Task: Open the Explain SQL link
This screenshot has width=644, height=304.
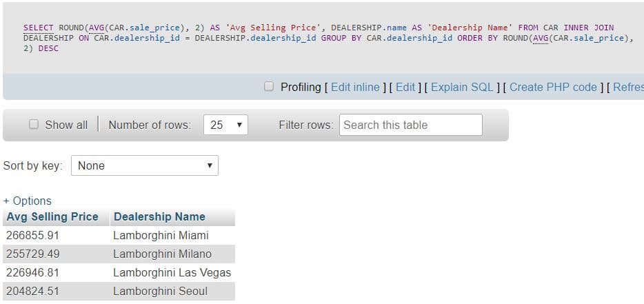Action: 462,87
